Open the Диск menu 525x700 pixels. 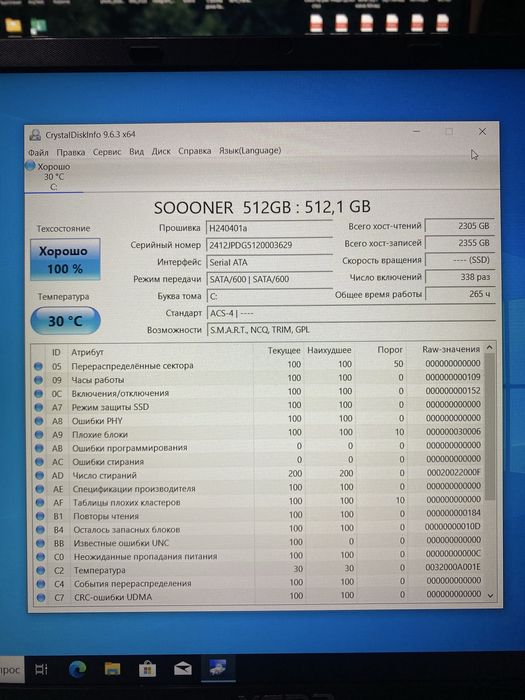click(161, 151)
